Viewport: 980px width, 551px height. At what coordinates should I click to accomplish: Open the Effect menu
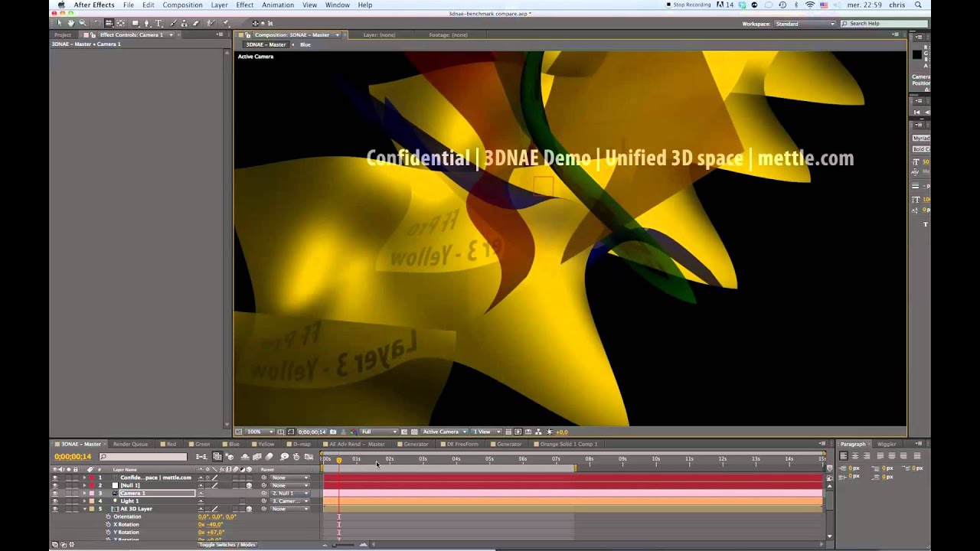pos(245,5)
